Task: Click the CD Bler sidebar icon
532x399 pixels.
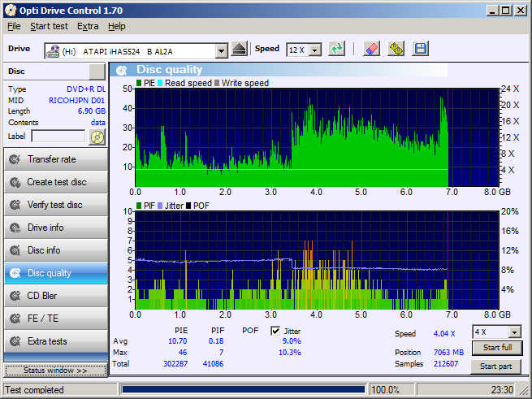Action: [15, 296]
